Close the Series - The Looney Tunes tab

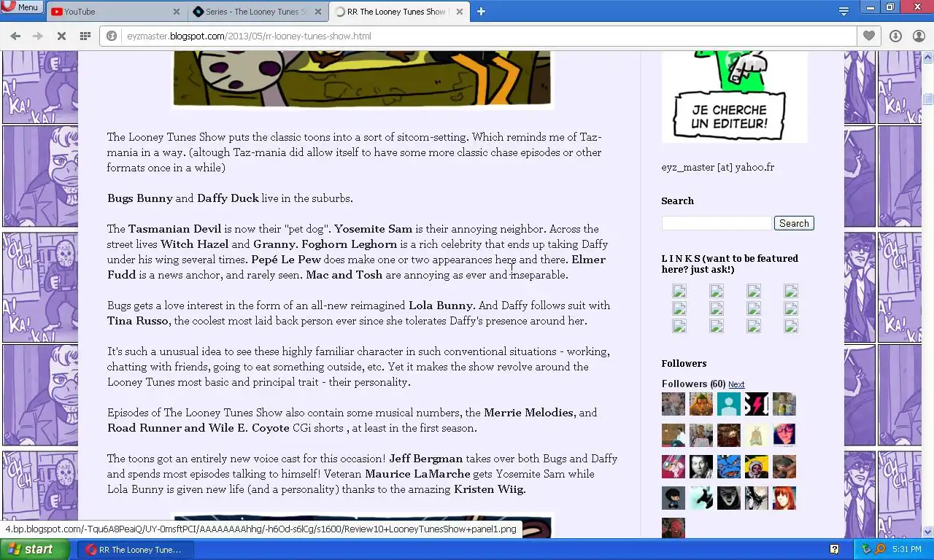point(319,12)
